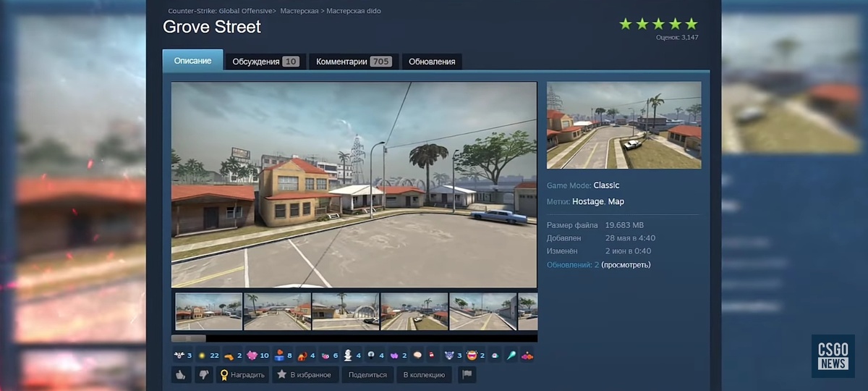
Task: Click the thumbnail strip scrollbar handle
Action: click(x=189, y=338)
